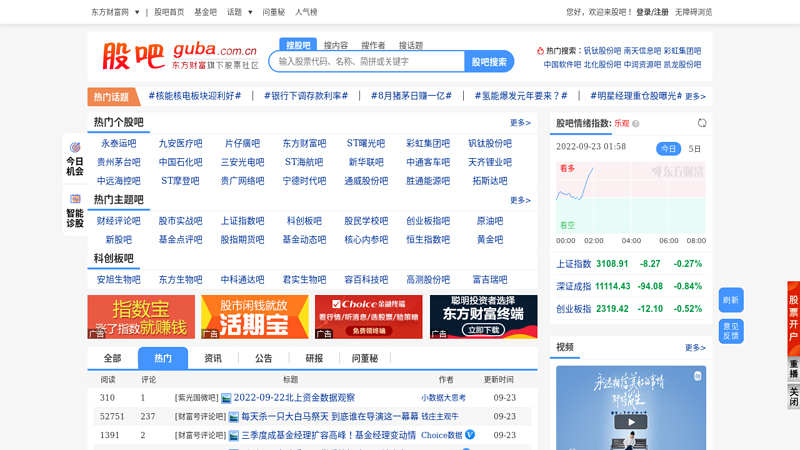
Task: Select the 搜内容 search tab
Action: (x=336, y=45)
